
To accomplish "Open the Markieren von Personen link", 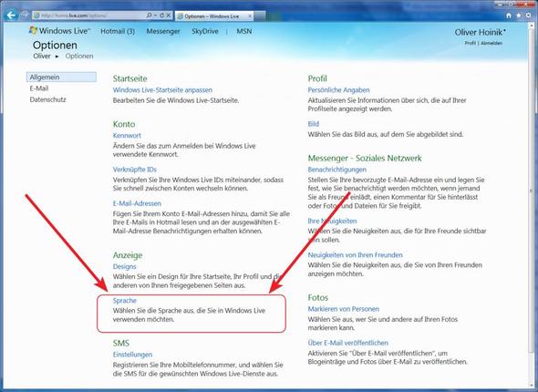I will click(x=344, y=309).
